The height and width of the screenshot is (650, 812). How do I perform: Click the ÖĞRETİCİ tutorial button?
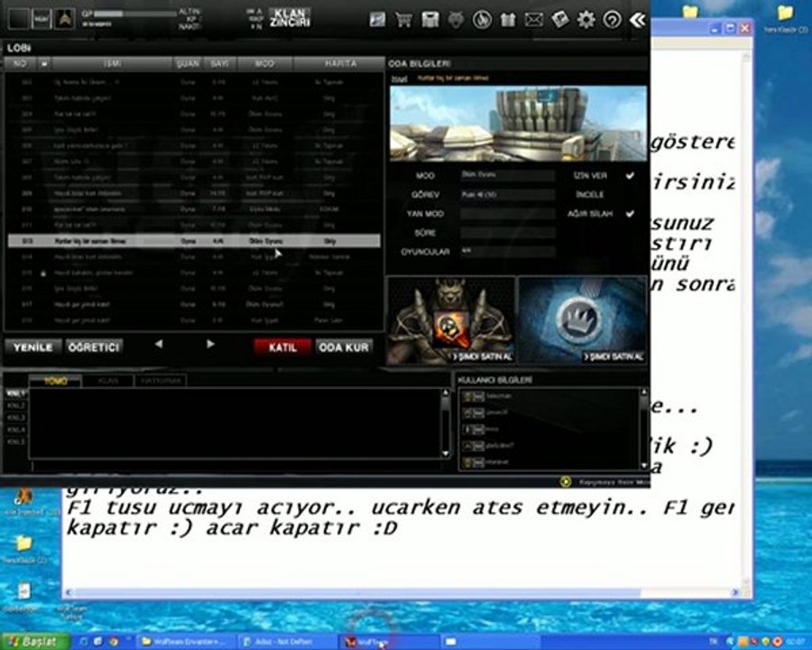pyautogui.click(x=94, y=347)
